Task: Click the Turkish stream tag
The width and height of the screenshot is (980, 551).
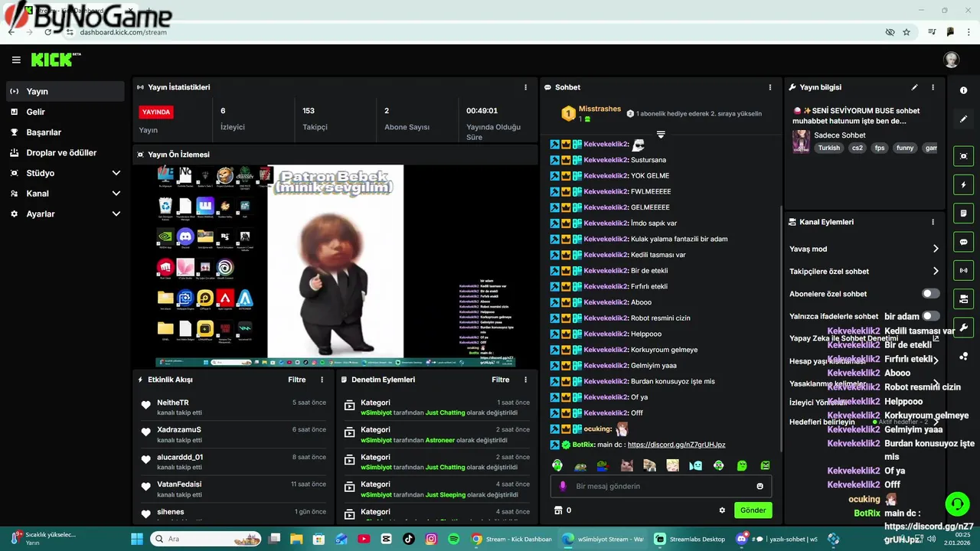Action: click(x=828, y=148)
